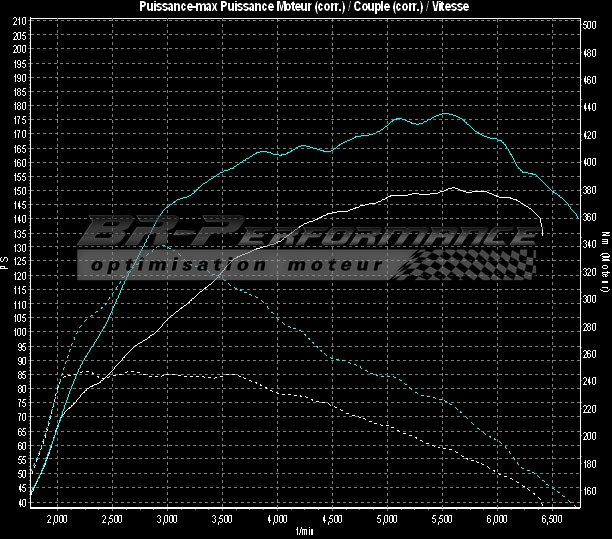Select the "t/min" horizontal axis label

305,531
